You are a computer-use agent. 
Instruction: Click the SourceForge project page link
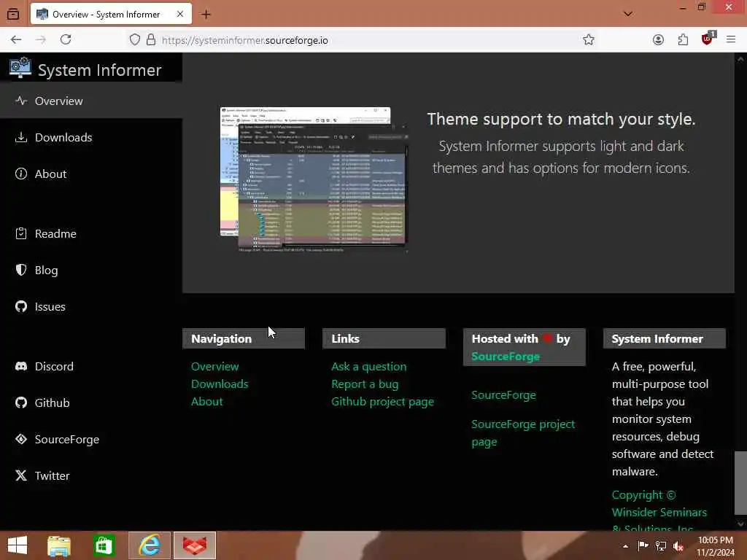point(523,433)
